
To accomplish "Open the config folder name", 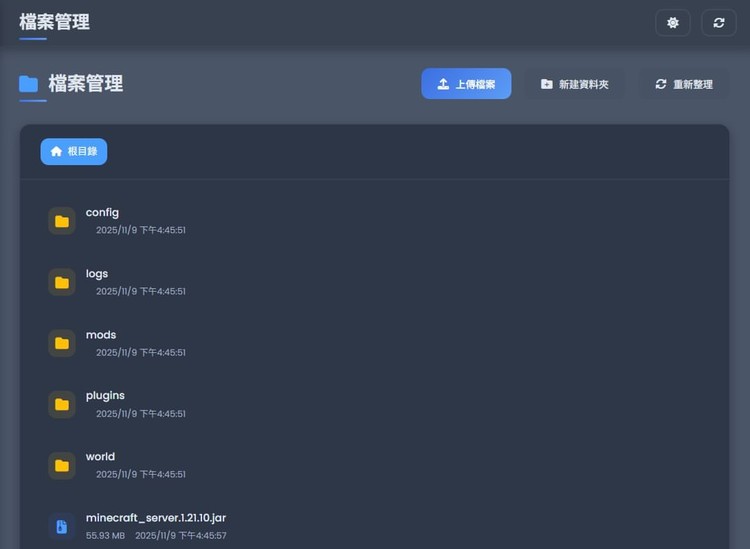I will [x=102, y=212].
